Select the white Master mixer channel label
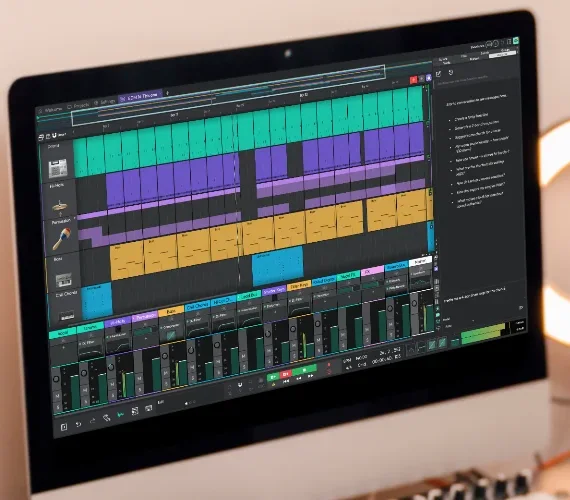Viewport: 570px width, 500px height. point(420,261)
